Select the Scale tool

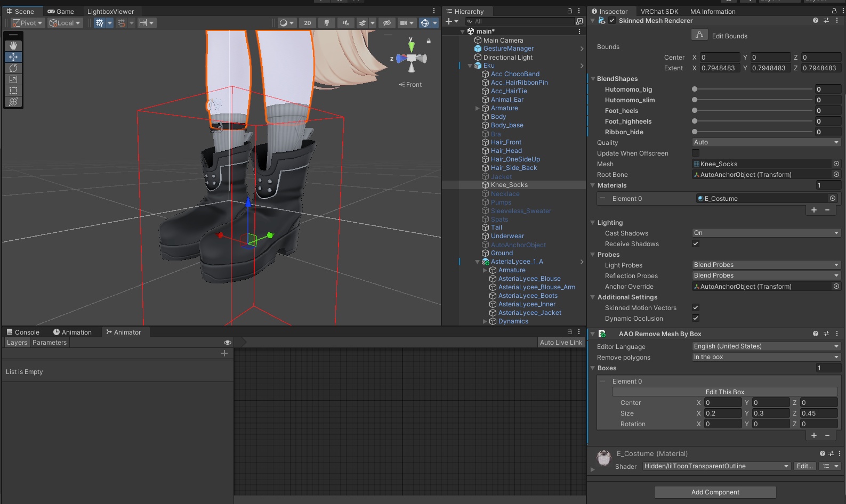(13, 79)
